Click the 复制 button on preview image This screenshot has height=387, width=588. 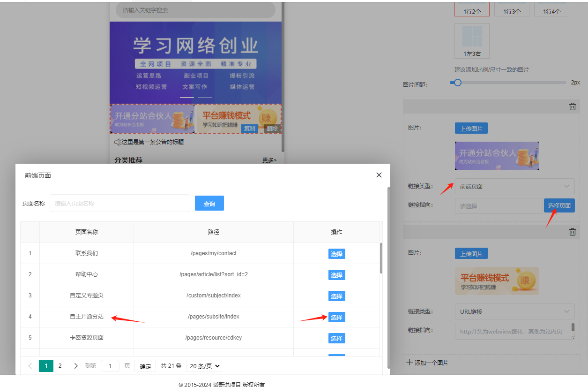point(250,129)
